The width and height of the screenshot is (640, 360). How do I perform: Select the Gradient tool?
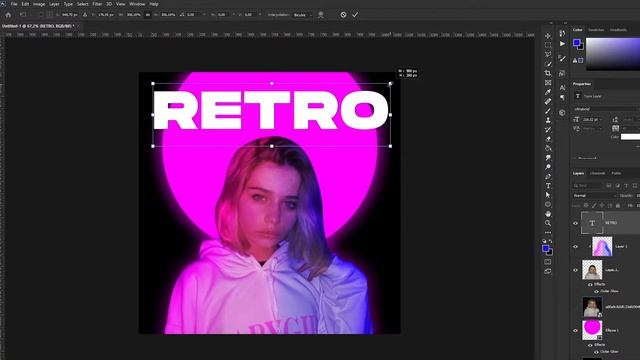(548, 148)
